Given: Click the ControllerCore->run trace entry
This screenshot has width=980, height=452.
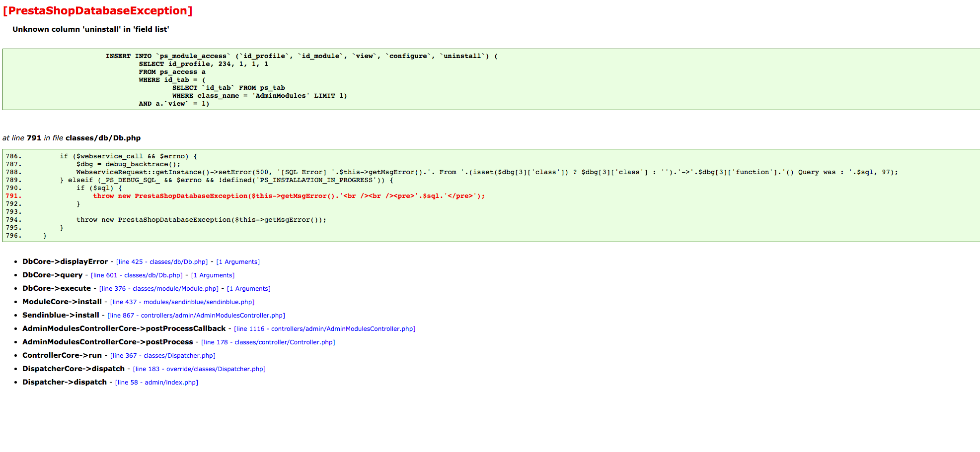Looking at the screenshot, I should point(62,355).
